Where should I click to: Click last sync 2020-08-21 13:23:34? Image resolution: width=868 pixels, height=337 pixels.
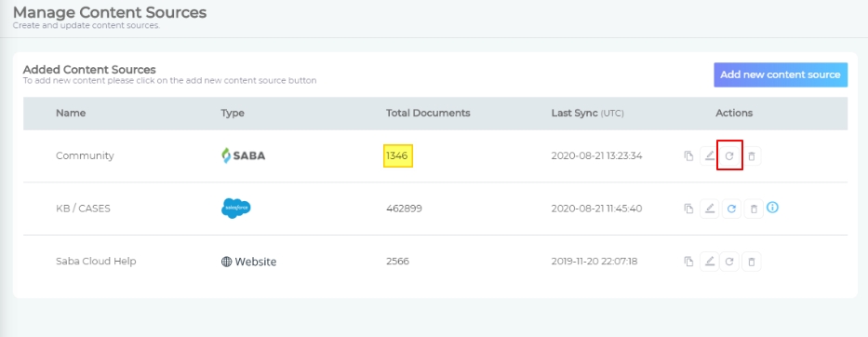coord(596,155)
